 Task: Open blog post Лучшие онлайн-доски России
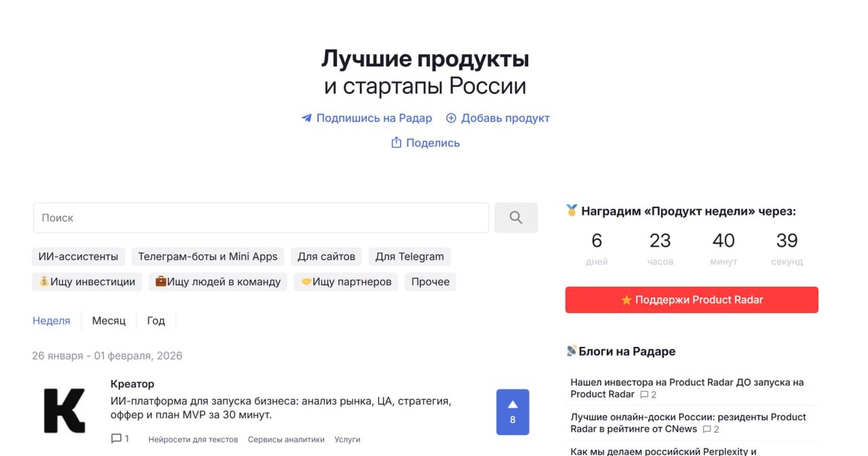(688, 423)
